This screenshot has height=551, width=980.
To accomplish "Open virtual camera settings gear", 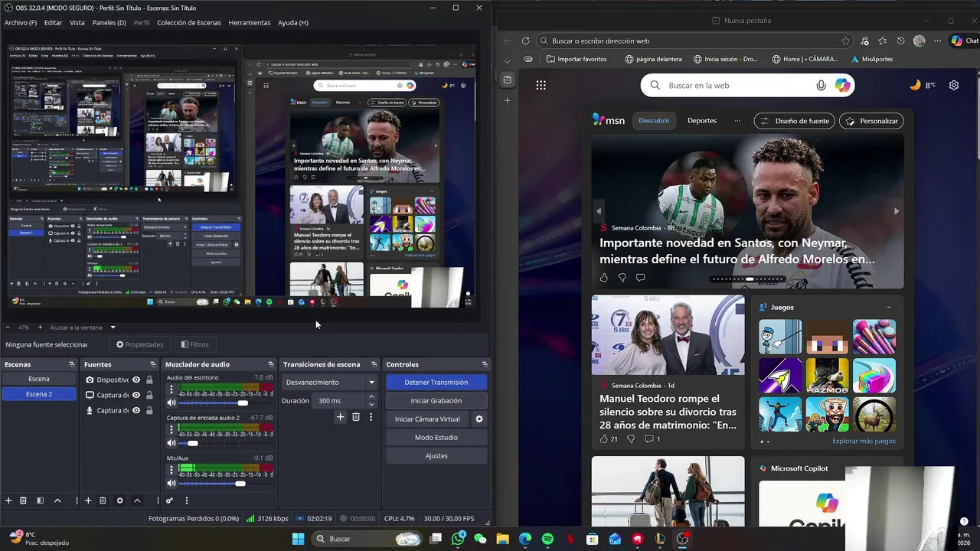I will (479, 419).
